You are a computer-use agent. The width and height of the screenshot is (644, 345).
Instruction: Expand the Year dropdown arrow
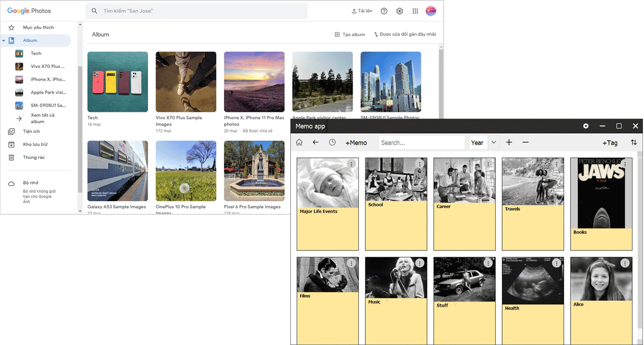click(x=493, y=143)
